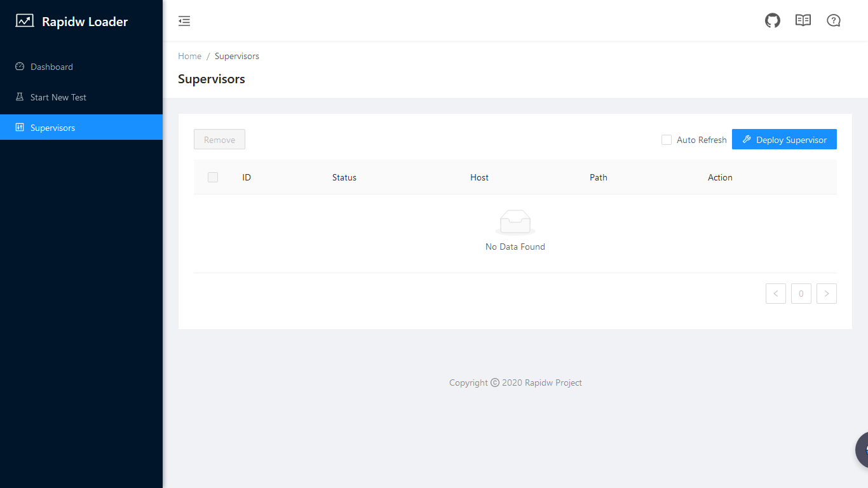The height and width of the screenshot is (488, 868).
Task: Open the GitHub repository icon
Action: point(773,20)
